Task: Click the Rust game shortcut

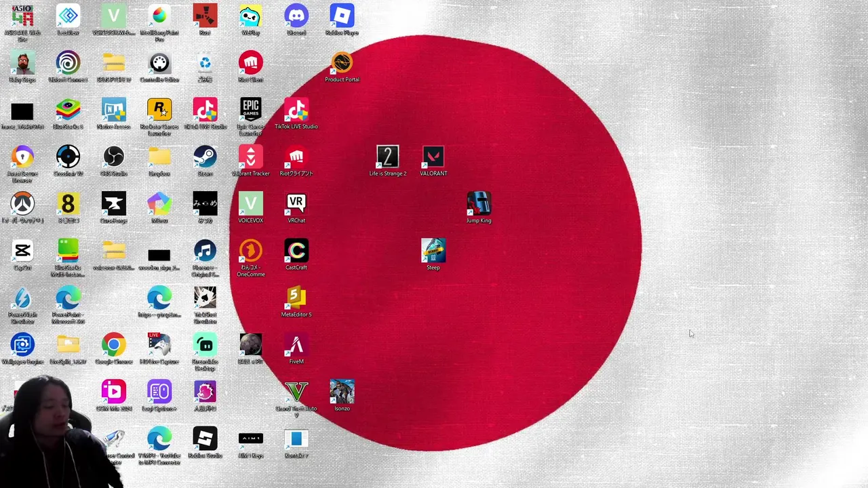Action: pyautogui.click(x=205, y=16)
